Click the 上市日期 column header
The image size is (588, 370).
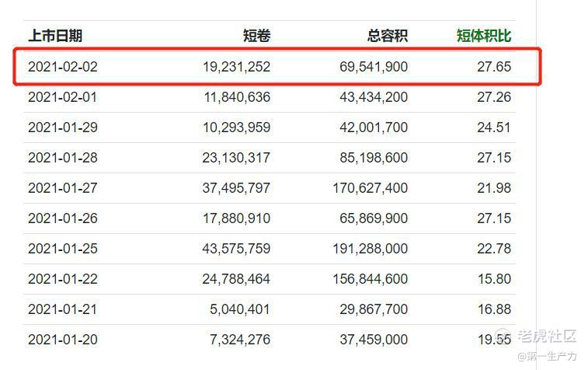click(x=55, y=36)
